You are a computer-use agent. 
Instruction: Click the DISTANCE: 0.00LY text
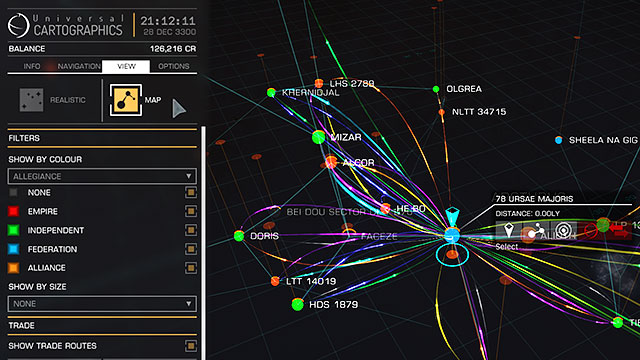tap(527, 213)
